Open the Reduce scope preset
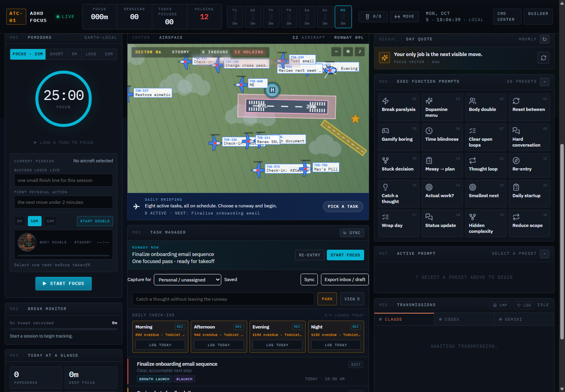This screenshot has height=392, width=565. (x=529, y=223)
